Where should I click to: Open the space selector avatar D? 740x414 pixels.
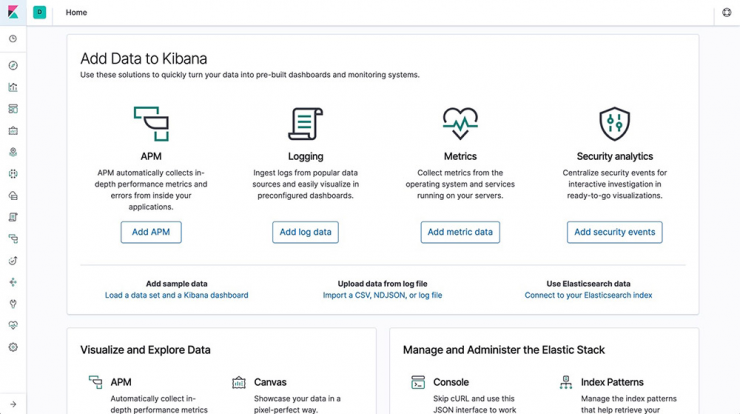tap(40, 12)
